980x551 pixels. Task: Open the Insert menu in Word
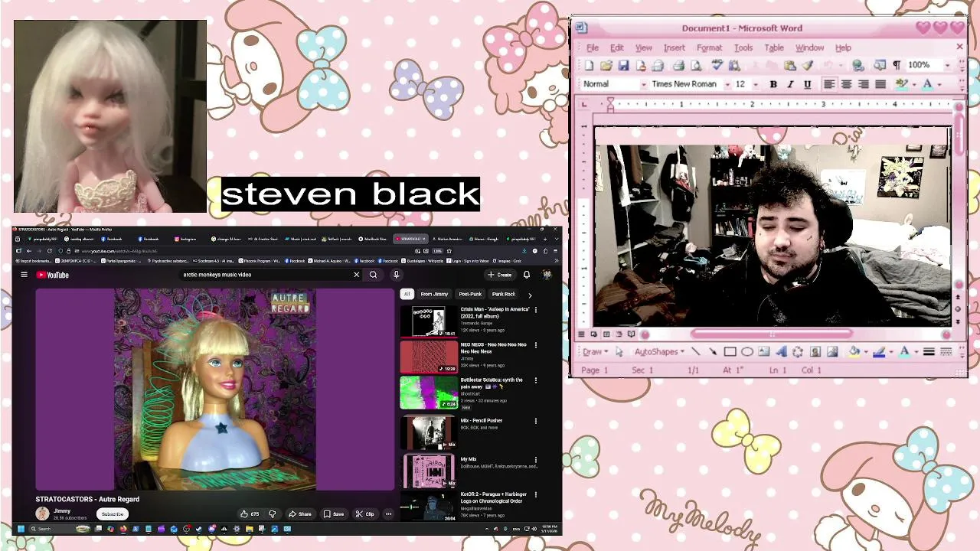[674, 47]
